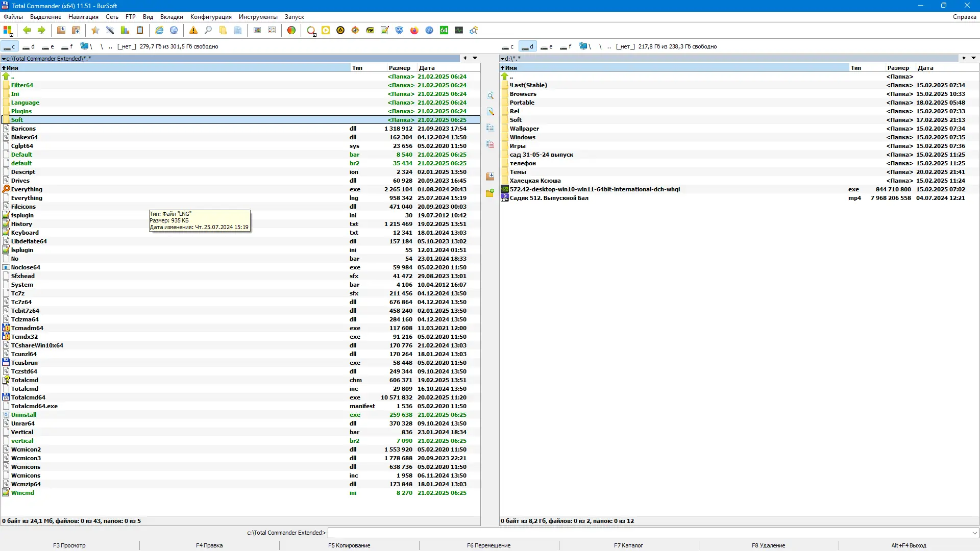Click F8 Удаление button
This screenshot has height=551, width=980.
tap(770, 545)
